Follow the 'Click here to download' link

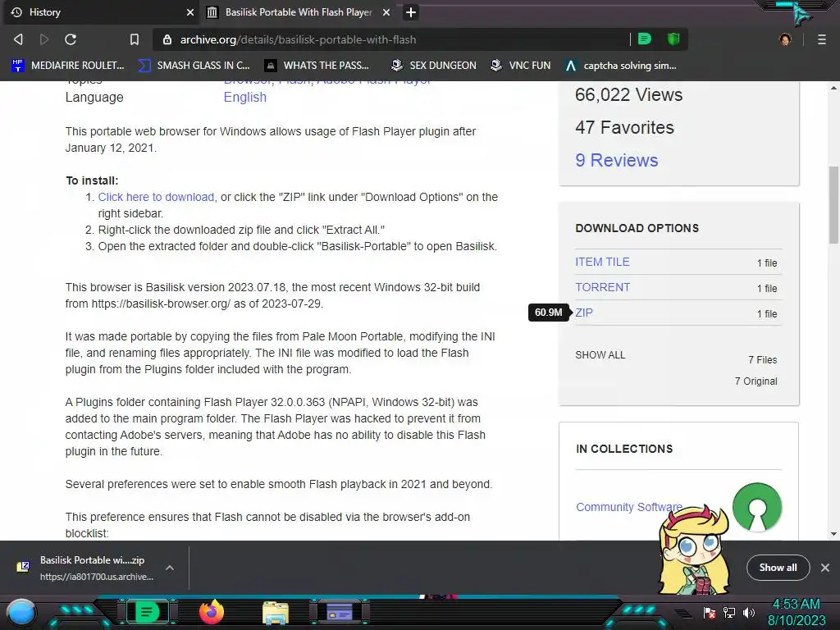pos(156,197)
